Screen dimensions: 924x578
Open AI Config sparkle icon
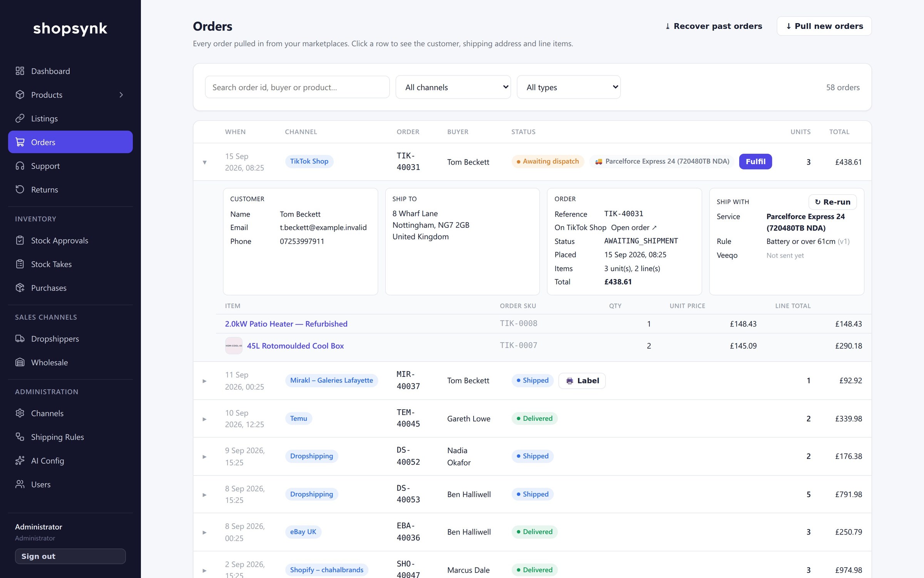click(20, 460)
